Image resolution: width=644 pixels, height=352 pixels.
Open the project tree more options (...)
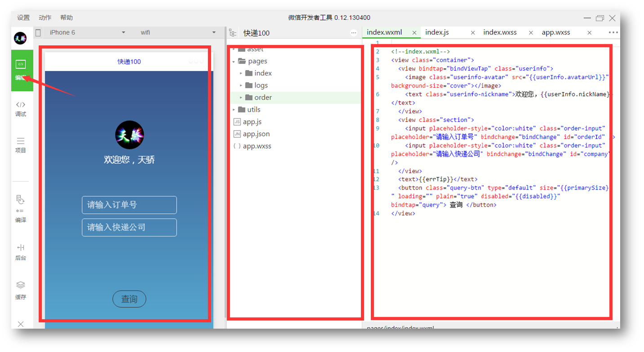[x=354, y=33]
